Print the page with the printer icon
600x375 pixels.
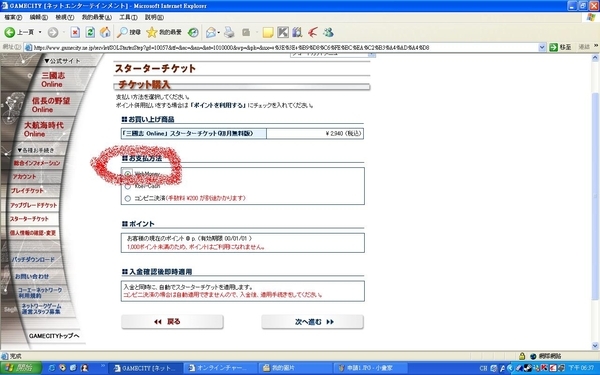click(x=229, y=33)
